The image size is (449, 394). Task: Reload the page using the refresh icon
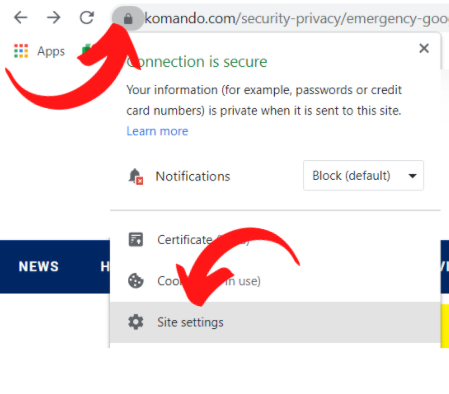coord(87,17)
